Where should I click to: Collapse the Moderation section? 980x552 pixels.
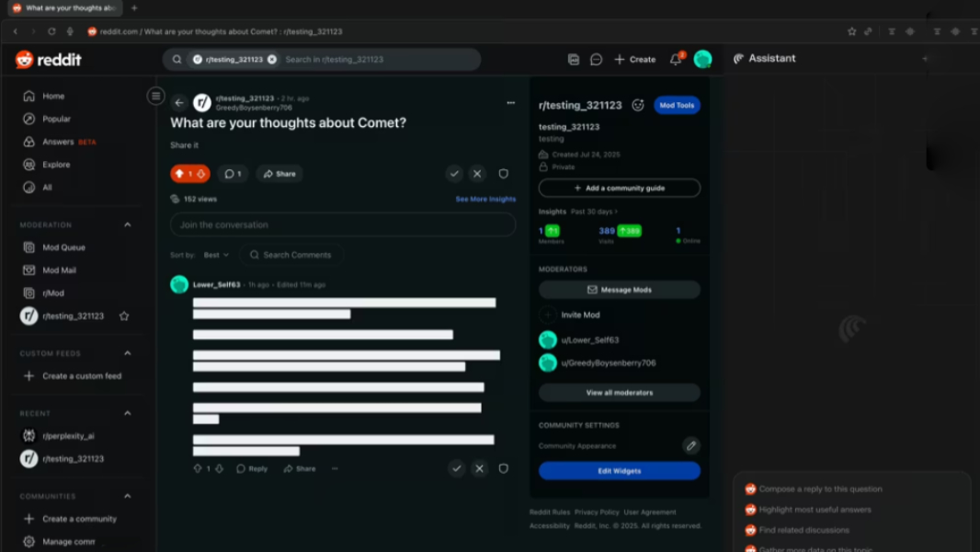[128, 224]
